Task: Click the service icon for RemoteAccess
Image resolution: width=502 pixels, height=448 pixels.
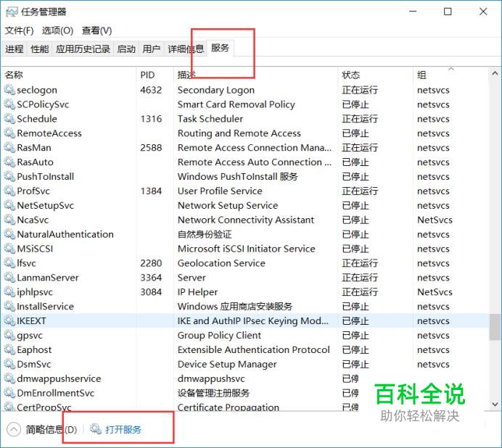Action: pyautogui.click(x=9, y=133)
